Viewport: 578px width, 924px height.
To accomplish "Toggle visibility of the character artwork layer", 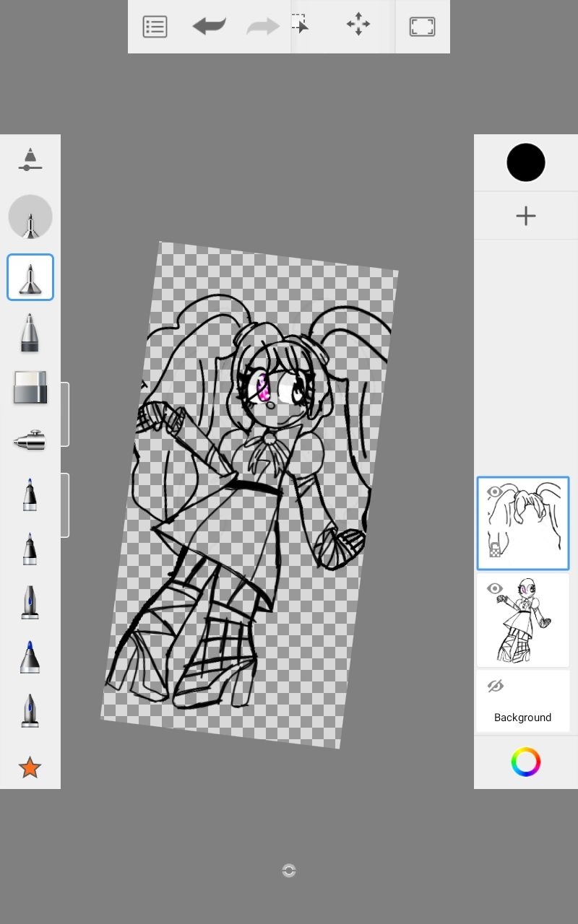I will pos(494,588).
